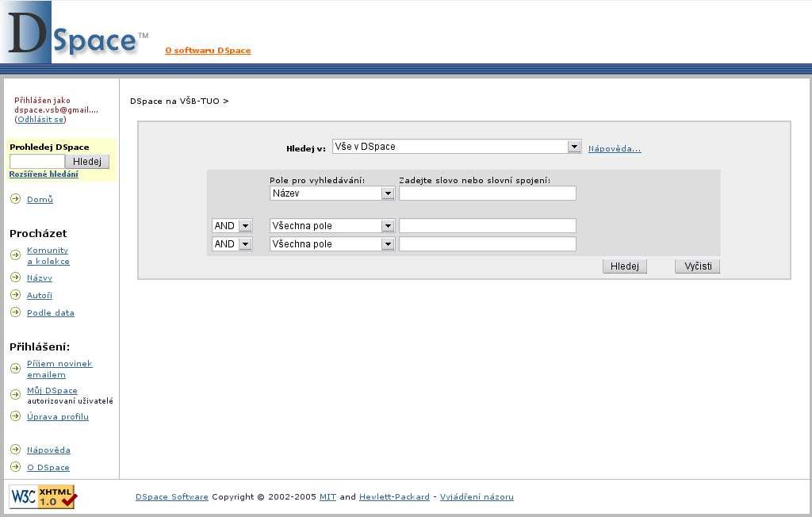
Task: Click arrow icon beside Autoři
Action: tap(16, 295)
